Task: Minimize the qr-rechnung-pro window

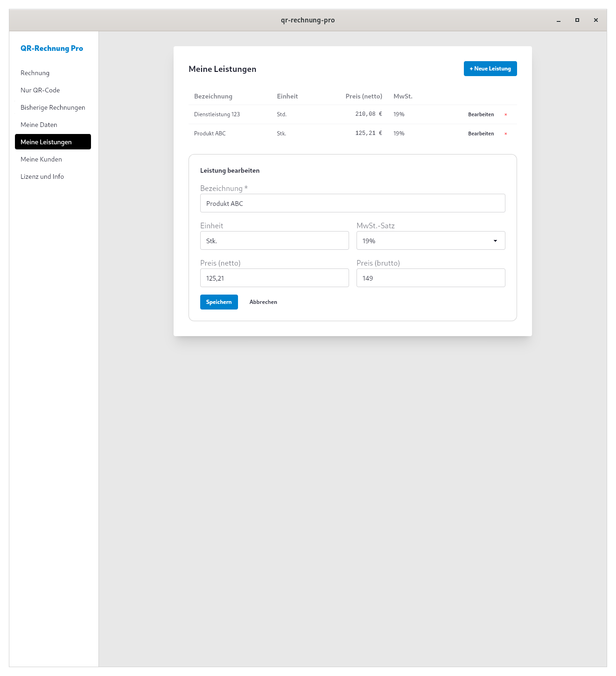Action: pyautogui.click(x=559, y=20)
